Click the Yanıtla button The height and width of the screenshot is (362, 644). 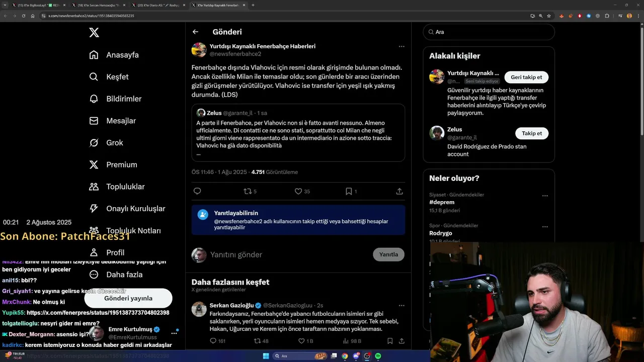(388, 254)
